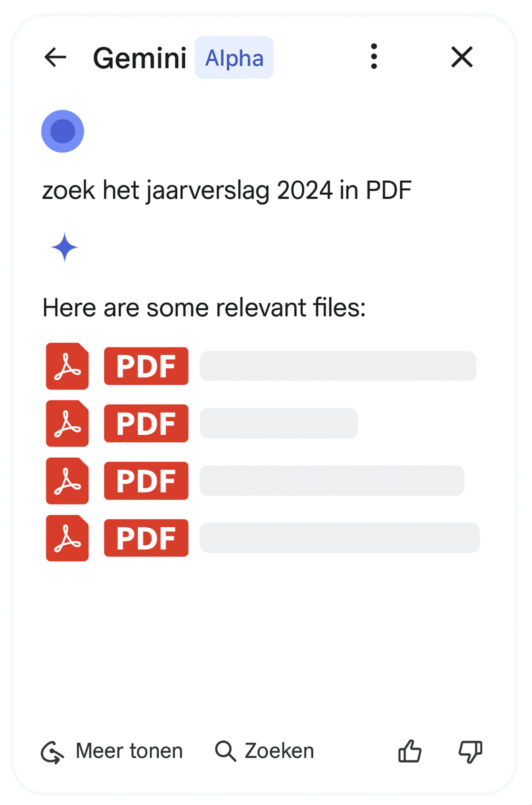532x805 pixels.
Task: Select the second PDF result's Adobe icon
Action: point(66,423)
